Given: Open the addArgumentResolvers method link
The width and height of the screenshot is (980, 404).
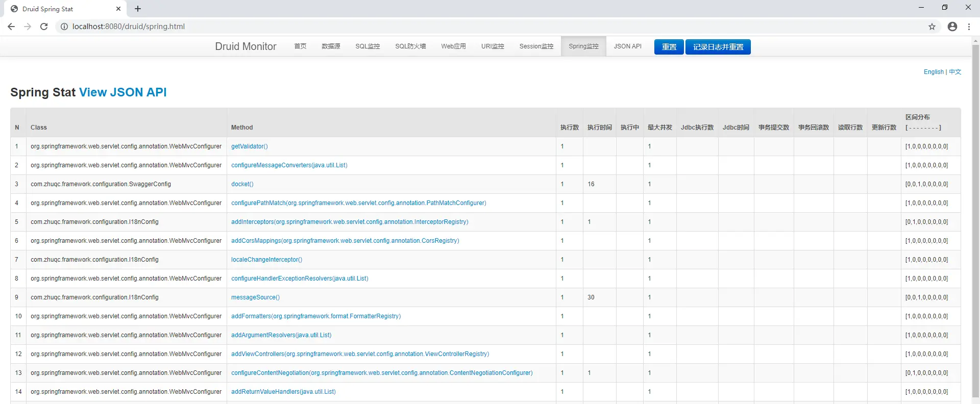Looking at the screenshot, I should pyautogui.click(x=281, y=335).
